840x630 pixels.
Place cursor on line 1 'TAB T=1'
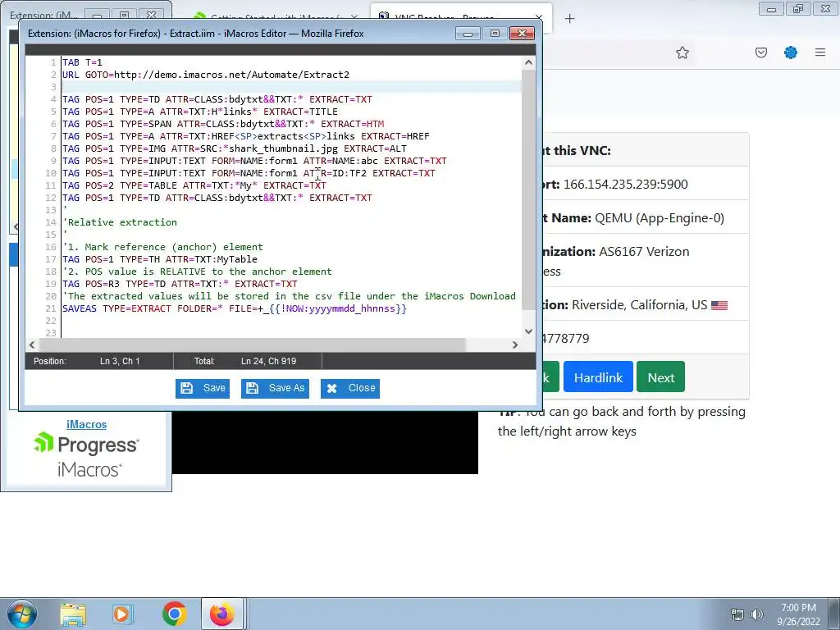pos(82,62)
